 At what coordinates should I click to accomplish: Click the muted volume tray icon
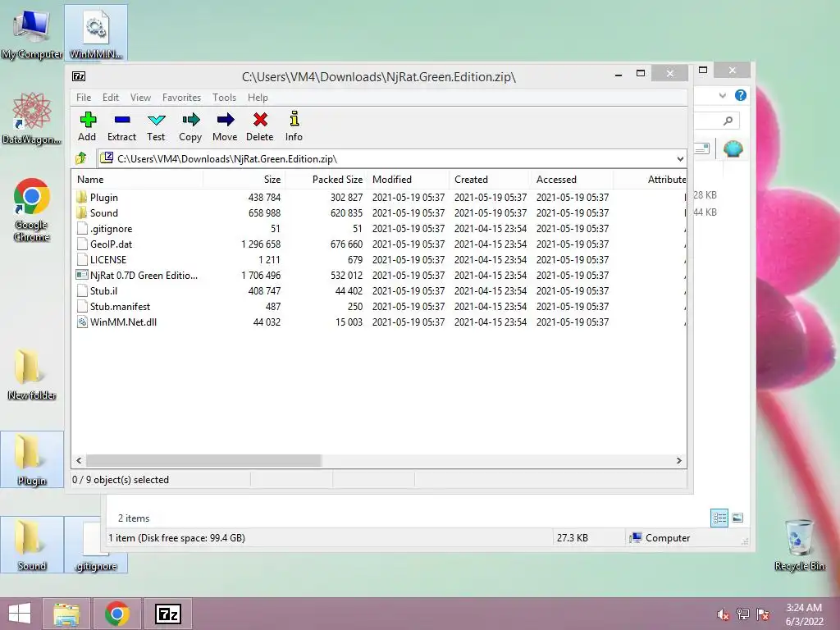723,614
